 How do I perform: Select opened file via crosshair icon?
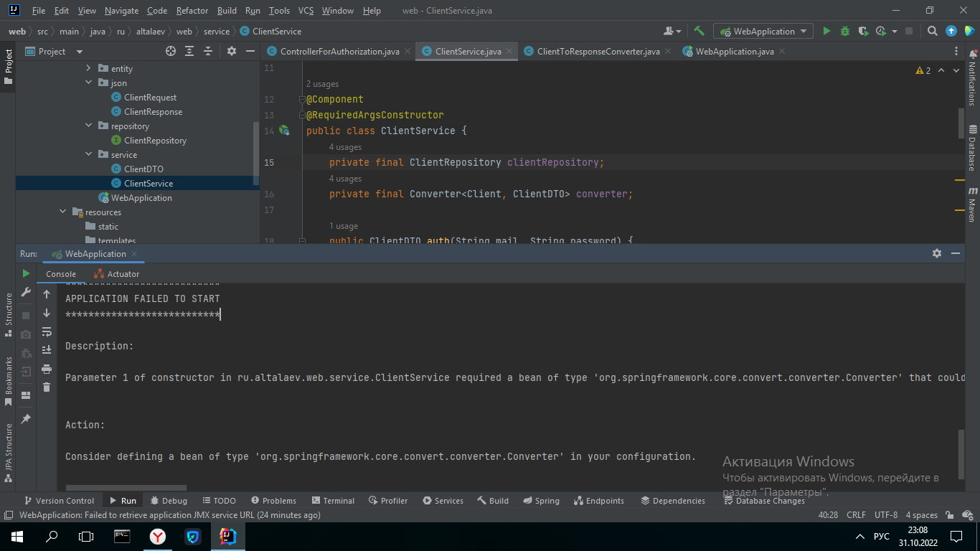tap(171, 51)
